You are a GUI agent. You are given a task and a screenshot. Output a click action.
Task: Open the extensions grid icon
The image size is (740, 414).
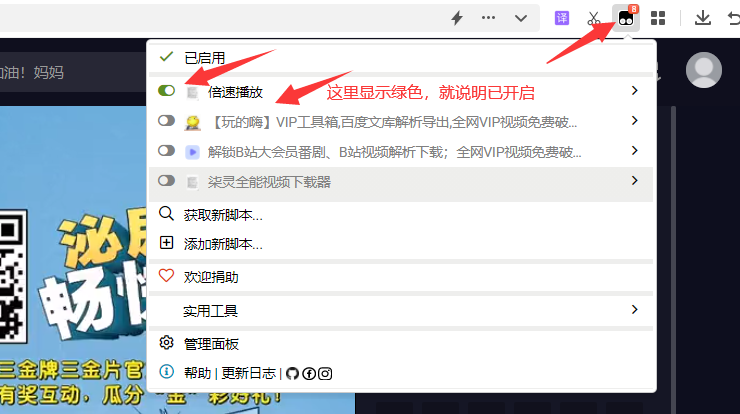click(x=658, y=18)
